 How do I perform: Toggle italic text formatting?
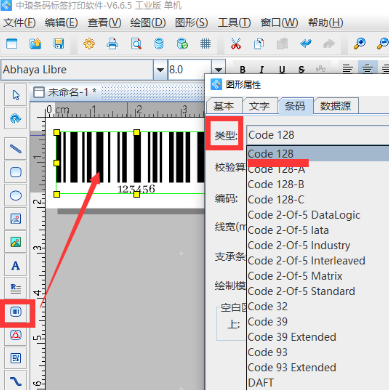pyautogui.click(x=262, y=69)
